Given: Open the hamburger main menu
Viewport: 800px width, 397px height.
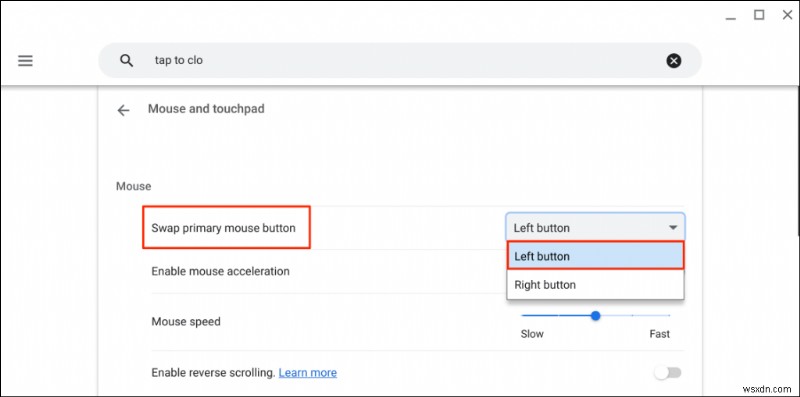Looking at the screenshot, I should [x=25, y=61].
